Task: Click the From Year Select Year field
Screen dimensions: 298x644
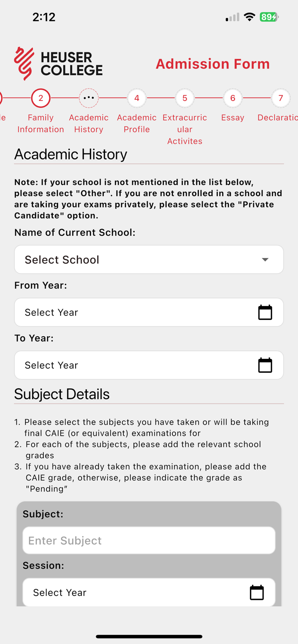Action: coord(129,312)
